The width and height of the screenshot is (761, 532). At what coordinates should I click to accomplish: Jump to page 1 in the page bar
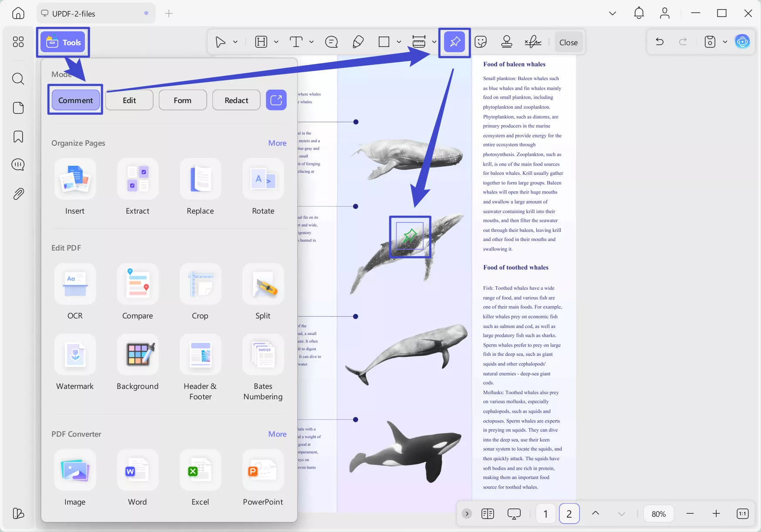click(x=545, y=513)
